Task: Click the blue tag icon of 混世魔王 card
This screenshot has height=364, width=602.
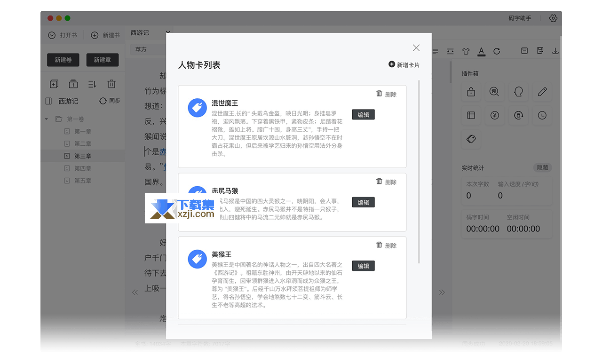Action: (197, 108)
